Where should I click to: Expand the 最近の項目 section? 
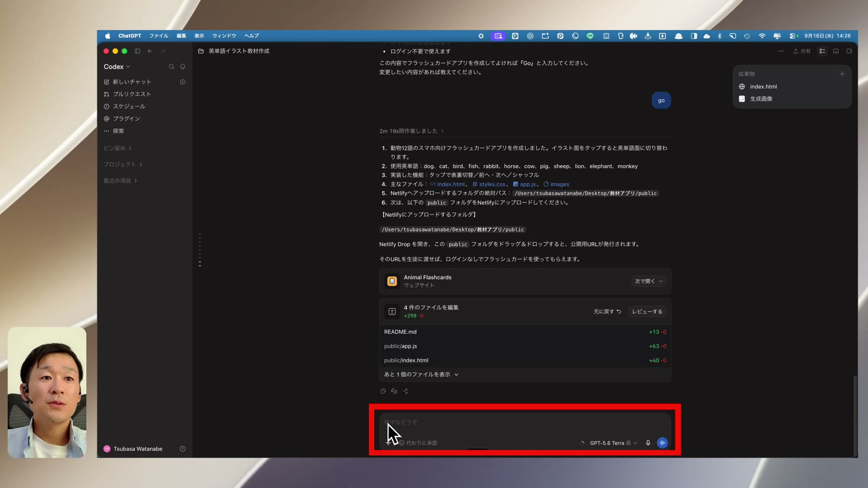click(120, 181)
